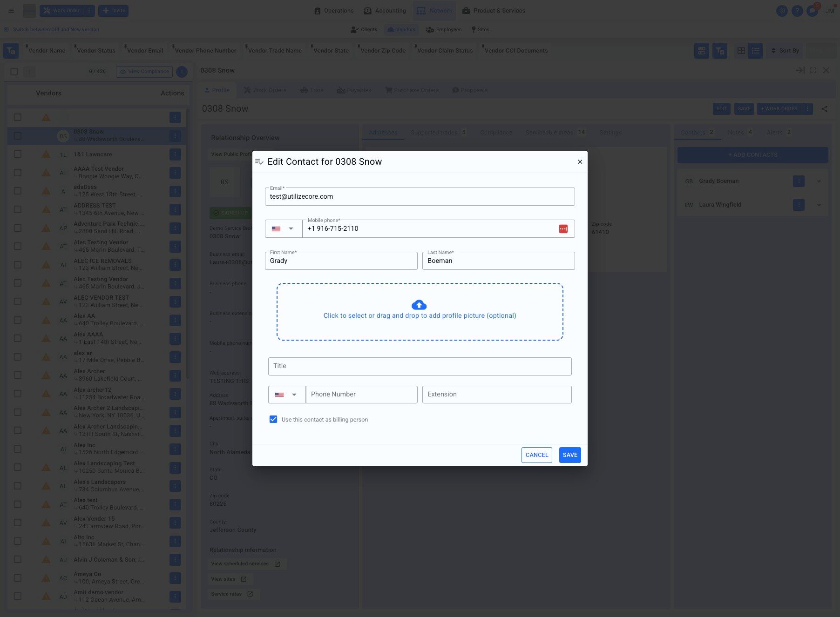
Task: Open the notifications chat icon
Action: tap(813, 11)
